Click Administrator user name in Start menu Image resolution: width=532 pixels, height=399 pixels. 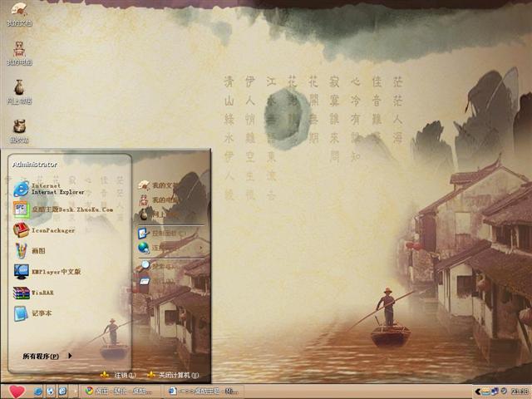pyautogui.click(x=35, y=165)
